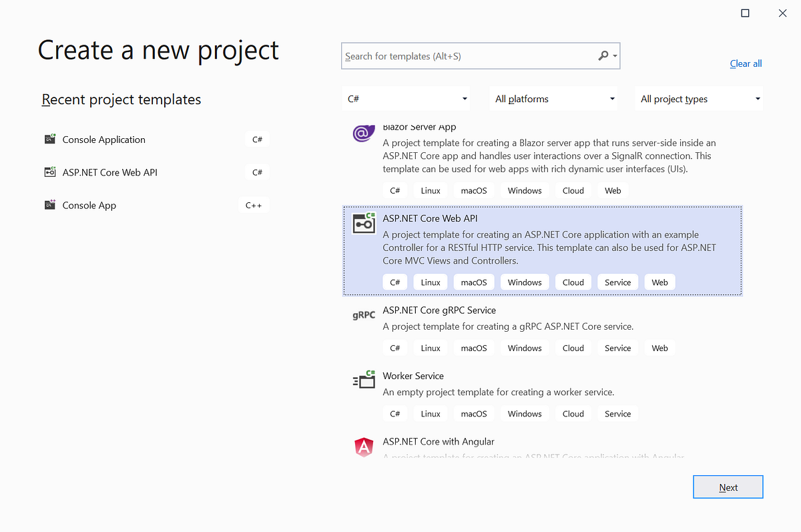Viewport: 801px width, 532px height.
Task: Click the search magnifier icon
Action: click(603, 56)
